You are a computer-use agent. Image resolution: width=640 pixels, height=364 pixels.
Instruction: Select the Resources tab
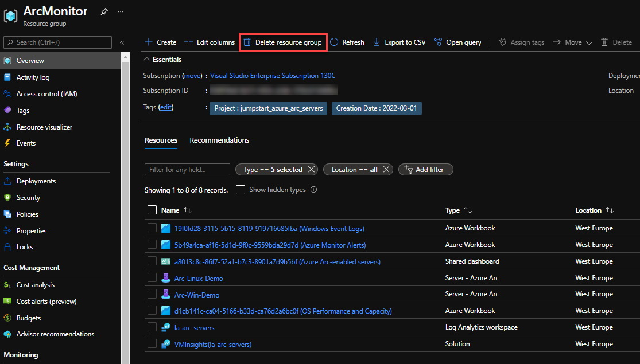[161, 140]
